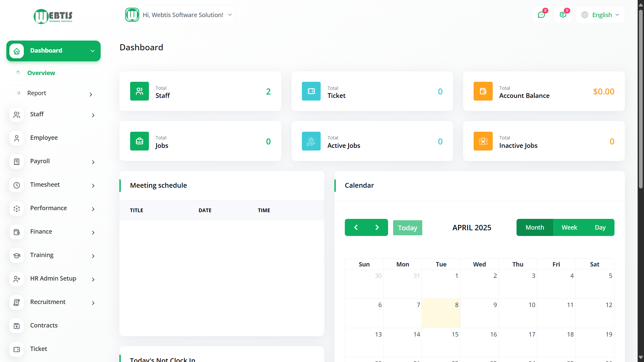Open the English language dropdown
Image resolution: width=644 pixels, height=362 pixels.
601,15
